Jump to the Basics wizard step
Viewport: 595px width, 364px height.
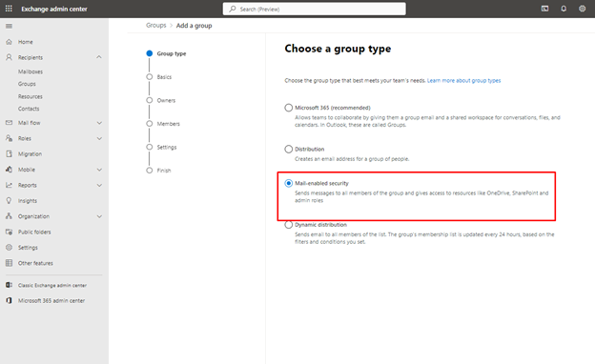[164, 77]
